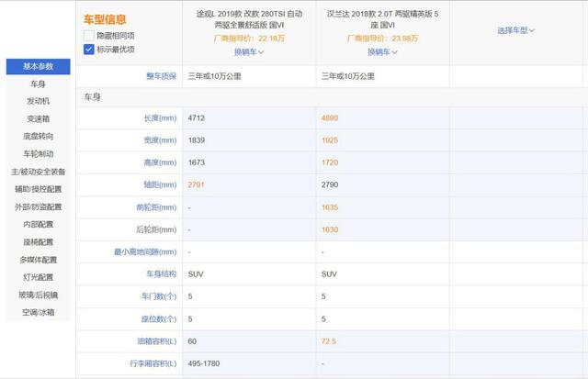Screen dimensions: 588x379
Task: Click the 72.5 fuel tank value
Action: (x=329, y=341)
